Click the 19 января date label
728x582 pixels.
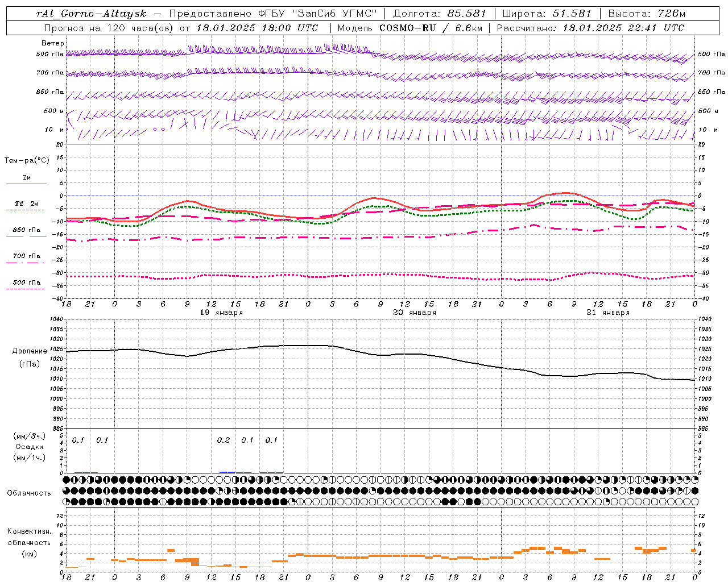(x=221, y=313)
